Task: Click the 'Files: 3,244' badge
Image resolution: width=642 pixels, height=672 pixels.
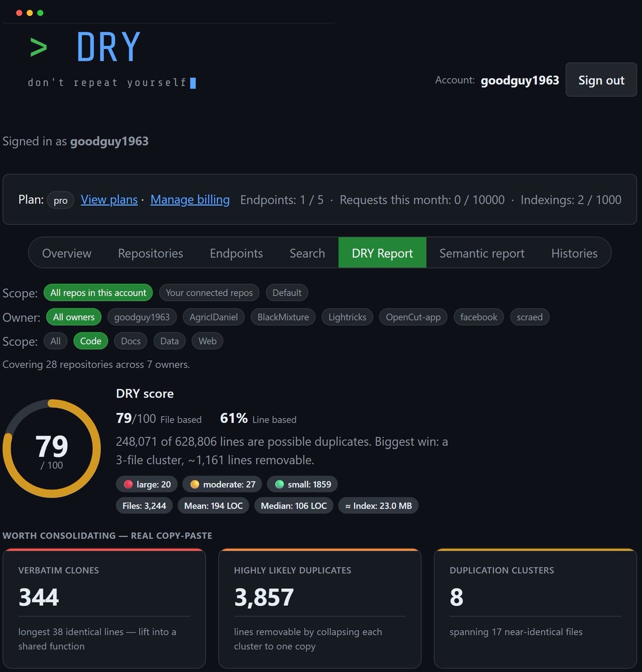Action: coord(145,506)
